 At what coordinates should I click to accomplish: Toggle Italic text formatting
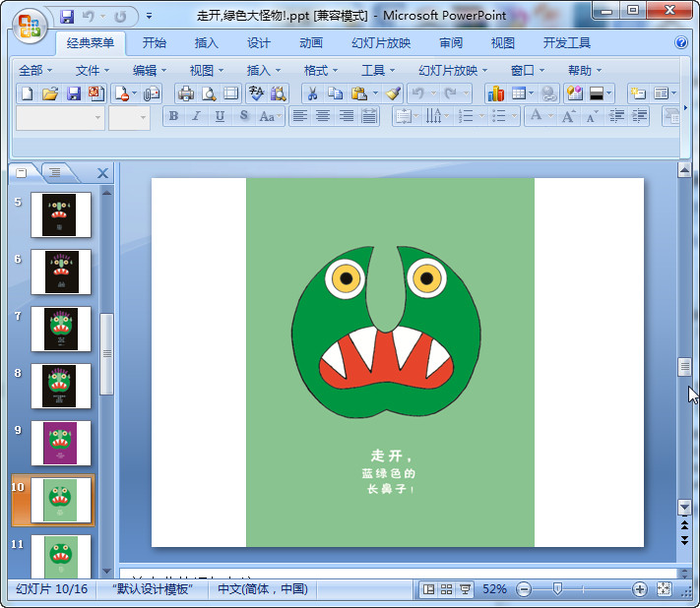click(x=197, y=116)
